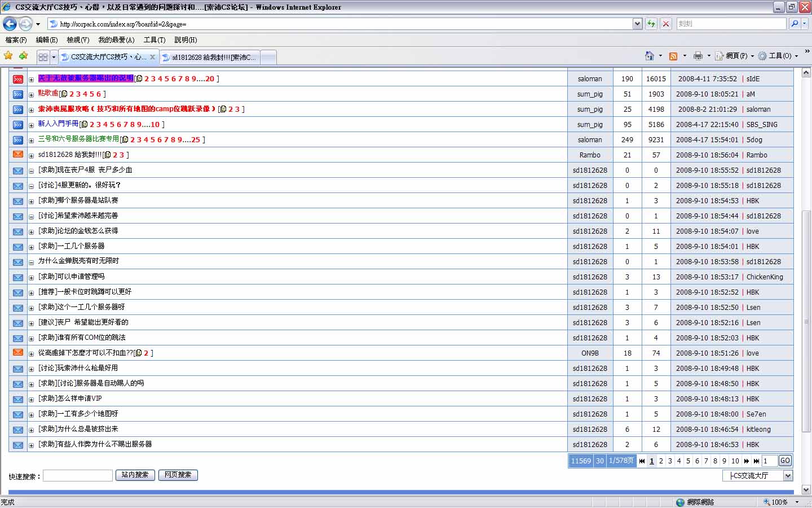Click the browser Back arrow button
This screenshot has height=508, width=812.
pyautogui.click(x=10, y=24)
